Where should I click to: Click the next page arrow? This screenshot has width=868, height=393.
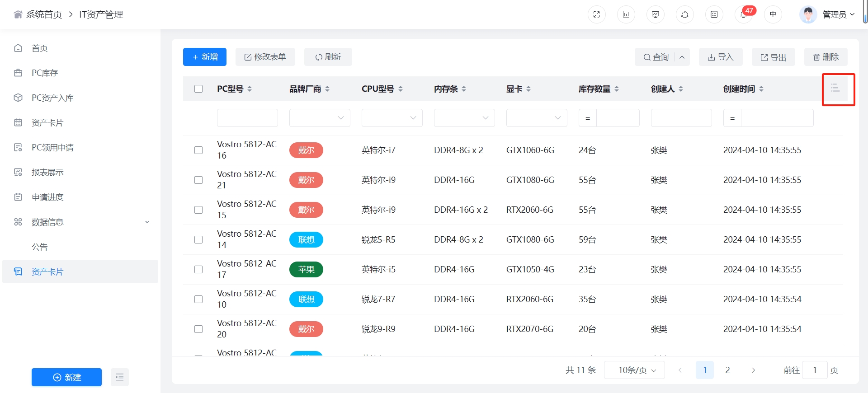coord(753,370)
